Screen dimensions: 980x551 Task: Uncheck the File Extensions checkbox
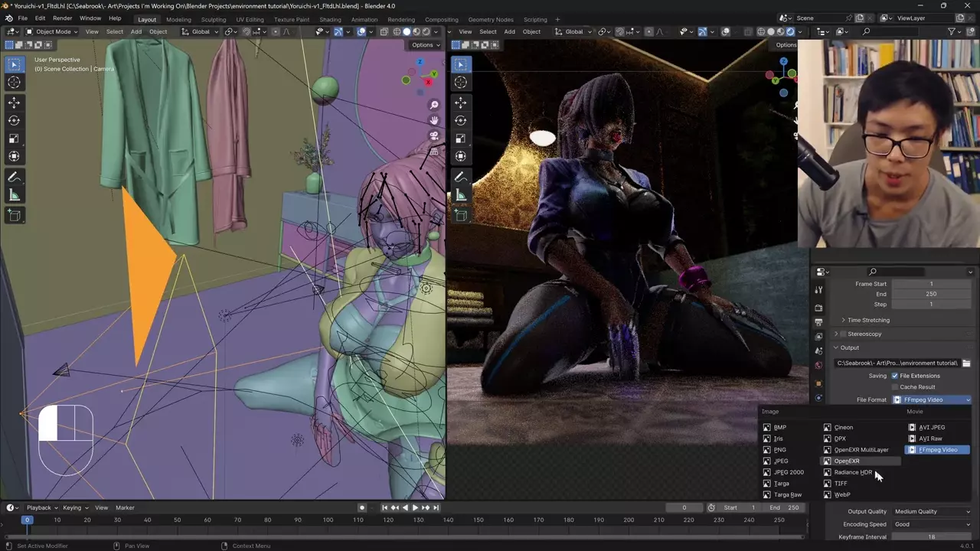tap(894, 376)
